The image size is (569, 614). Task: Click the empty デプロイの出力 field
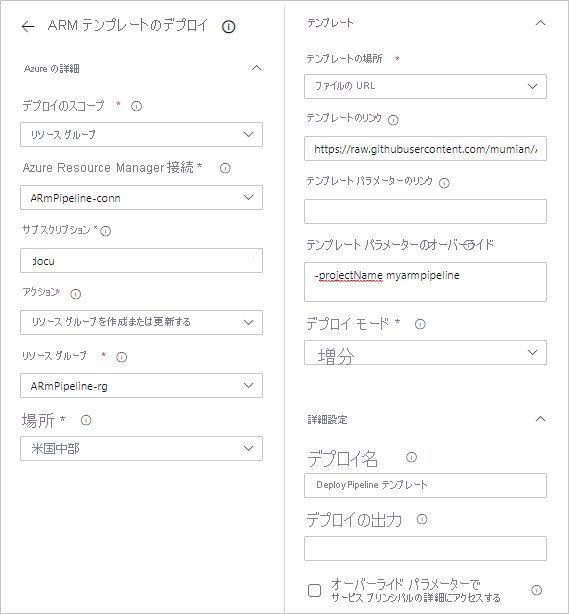click(x=425, y=549)
